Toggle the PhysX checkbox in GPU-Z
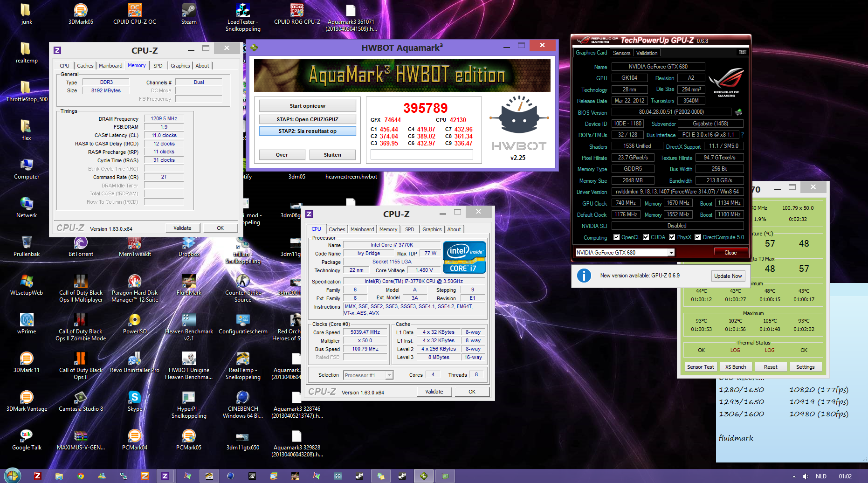 click(x=672, y=237)
